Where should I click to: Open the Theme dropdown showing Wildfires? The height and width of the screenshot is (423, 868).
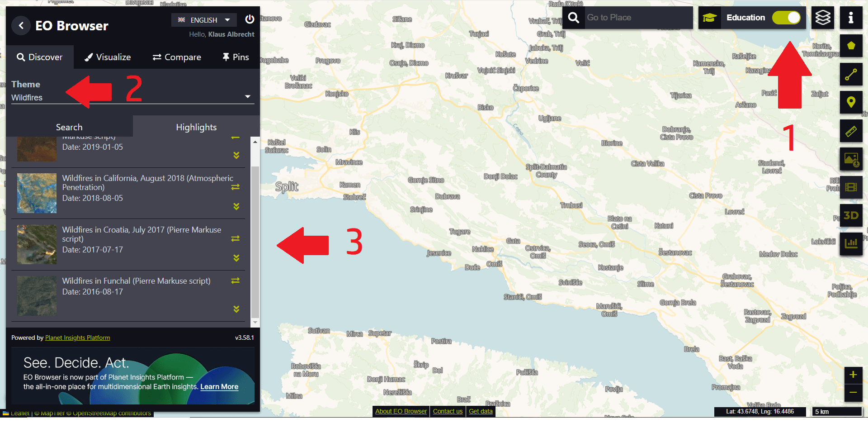tap(131, 97)
